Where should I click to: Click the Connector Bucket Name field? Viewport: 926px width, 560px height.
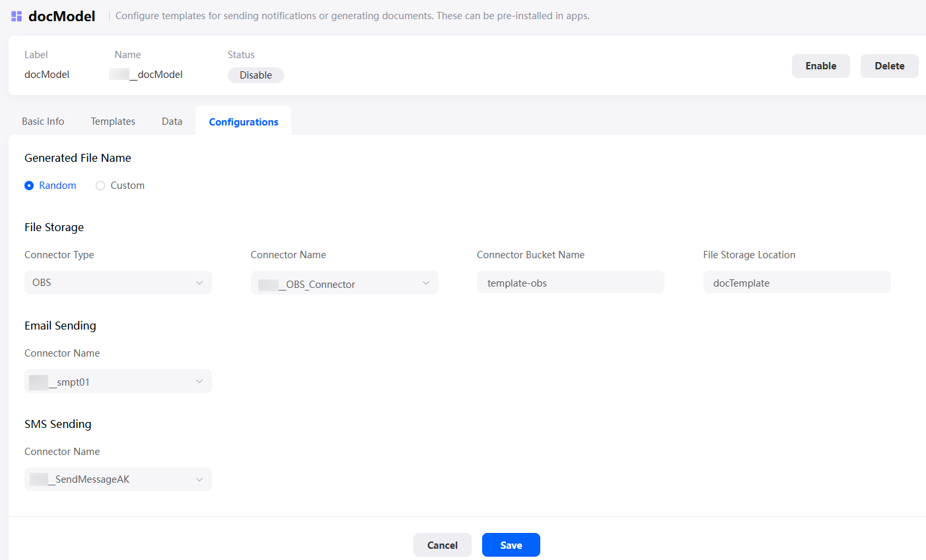point(571,282)
